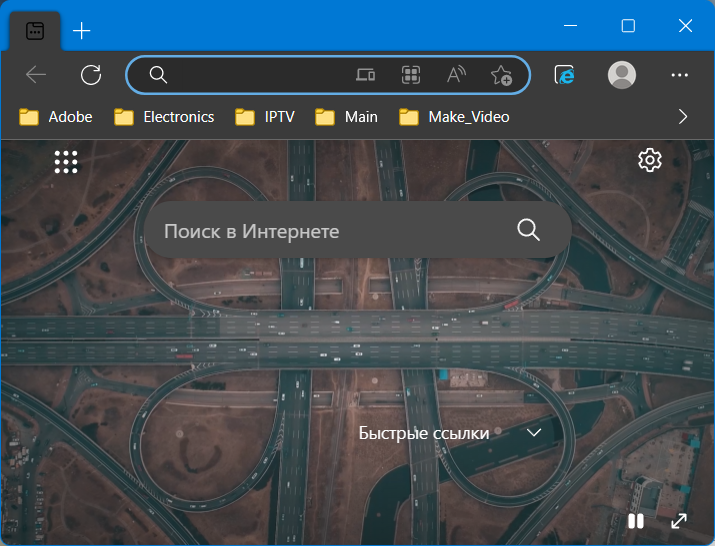The width and height of the screenshot is (715, 546).
Task: Click the current new tab page tab
Action: tap(35, 31)
